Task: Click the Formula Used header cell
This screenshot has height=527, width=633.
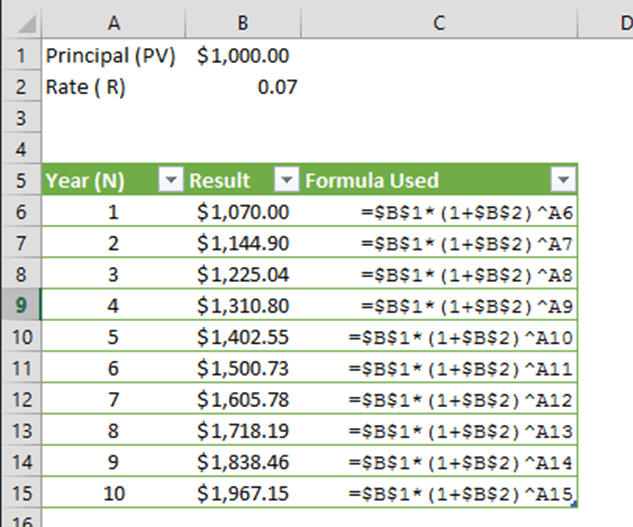Action: 439,180
